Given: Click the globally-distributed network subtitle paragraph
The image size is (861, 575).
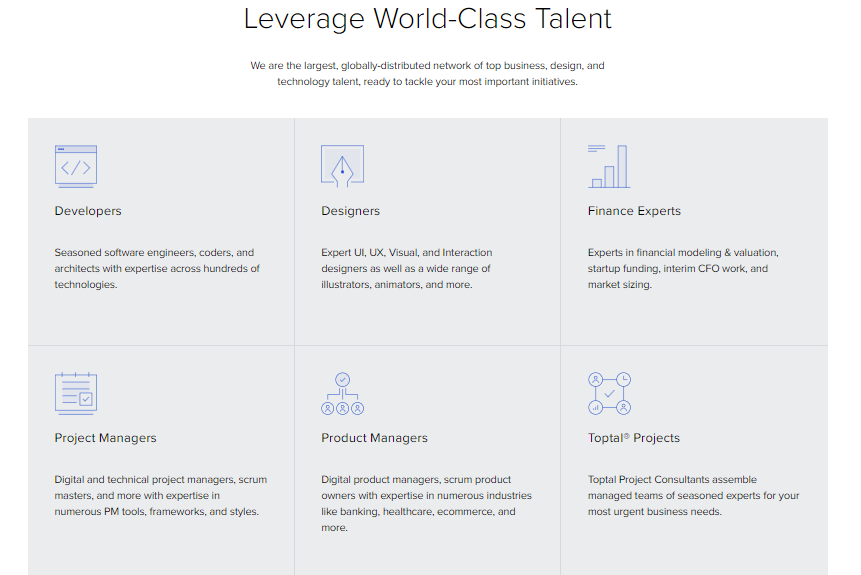Looking at the screenshot, I should [x=428, y=74].
